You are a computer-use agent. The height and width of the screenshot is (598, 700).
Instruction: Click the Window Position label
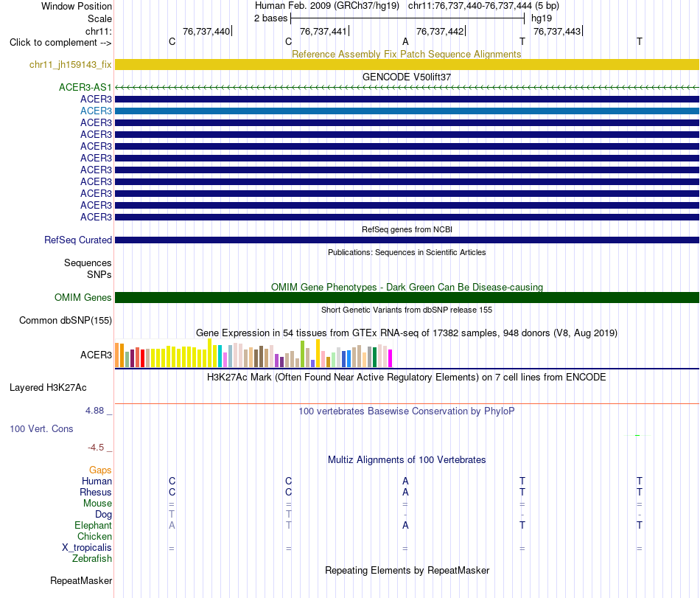pyautogui.click(x=77, y=6)
